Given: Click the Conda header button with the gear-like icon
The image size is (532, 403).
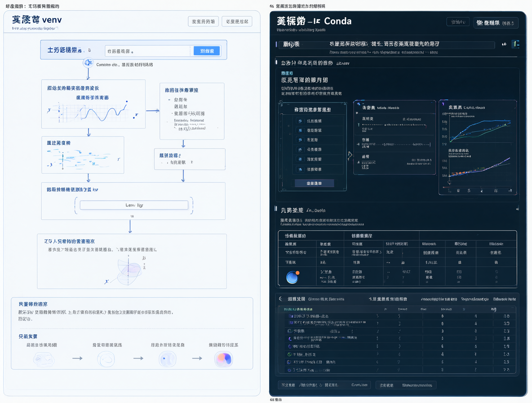Looking at the screenshot, I should [x=496, y=23].
